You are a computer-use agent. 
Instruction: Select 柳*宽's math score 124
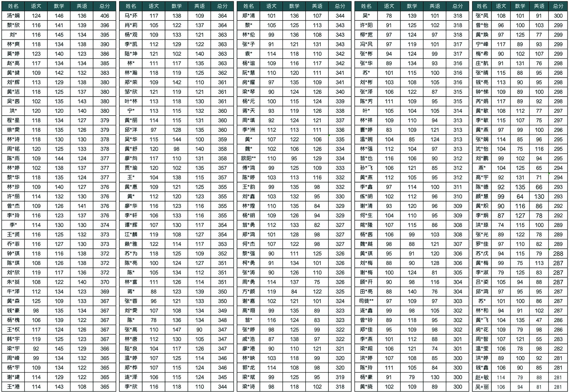[x=412, y=35]
